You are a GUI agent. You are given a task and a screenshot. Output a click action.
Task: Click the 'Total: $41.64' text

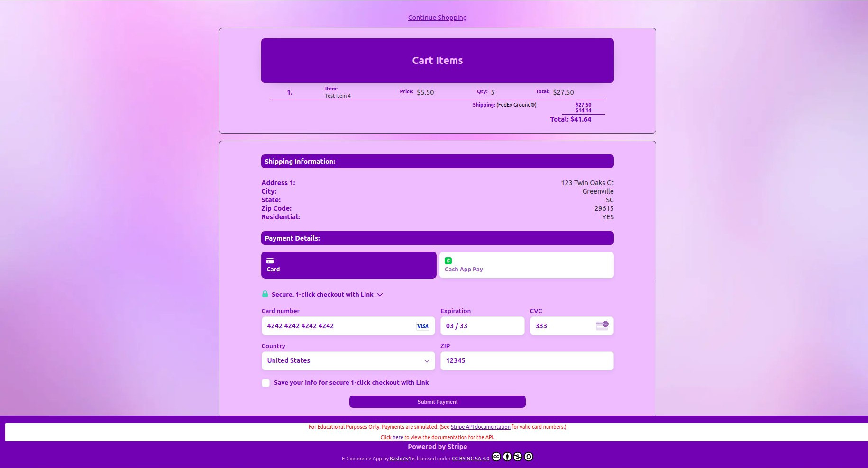point(570,119)
